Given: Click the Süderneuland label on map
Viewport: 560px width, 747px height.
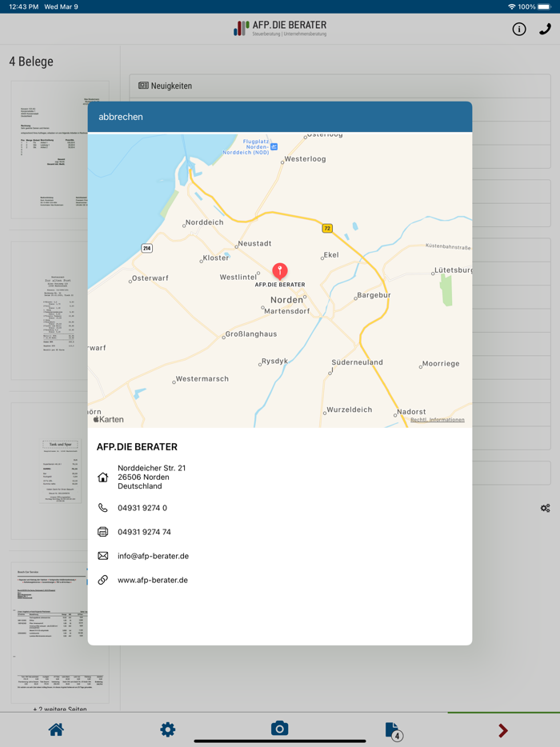Looking at the screenshot, I should (357, 362).
